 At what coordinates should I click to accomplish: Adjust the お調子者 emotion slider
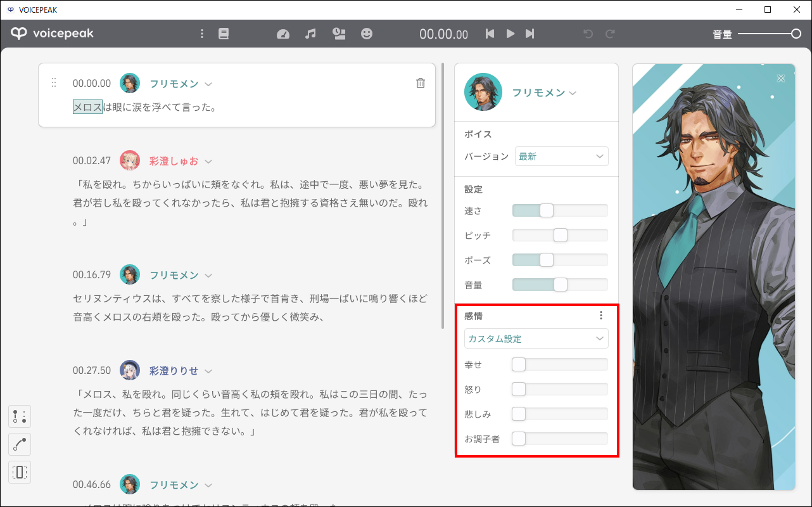coord(560,439)
